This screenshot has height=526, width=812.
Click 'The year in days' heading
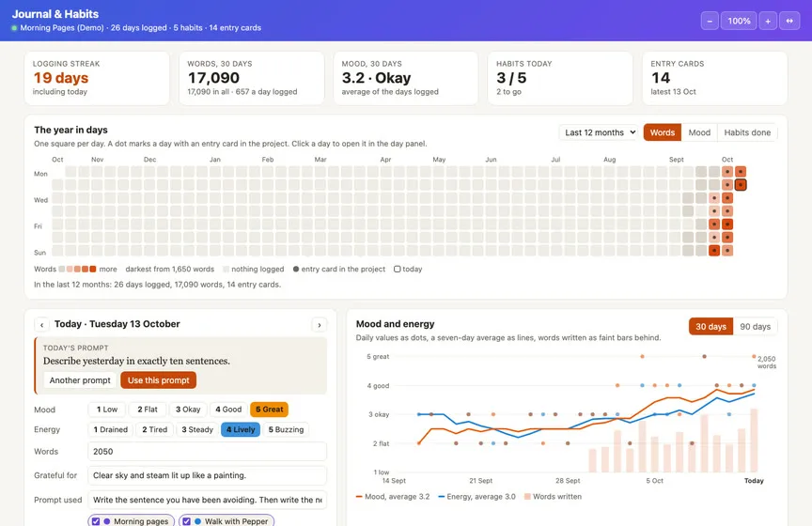(70, 130)
